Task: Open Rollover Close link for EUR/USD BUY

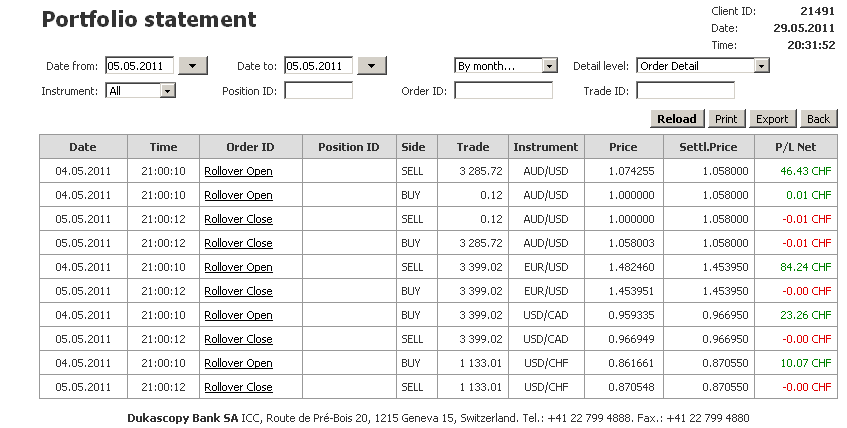Action: click(238, 291)
